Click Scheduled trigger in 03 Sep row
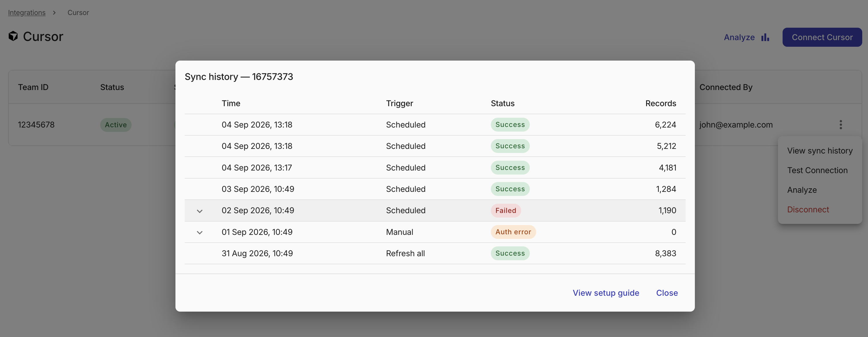 (405, 189)
